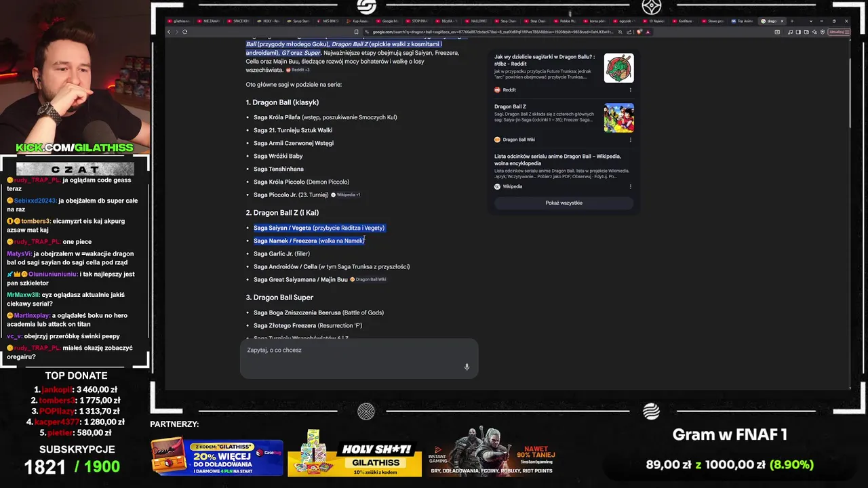The width and height of the screenshot is (868, 488).
Task: Open the Reddit result about dividing sagas
Action: click(x=545, y=60)
